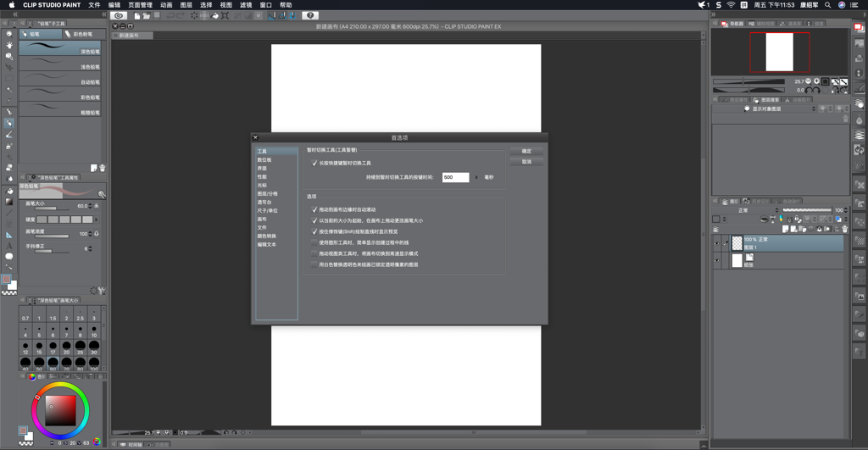Delete sub tool with trash icon

[103, 168]
